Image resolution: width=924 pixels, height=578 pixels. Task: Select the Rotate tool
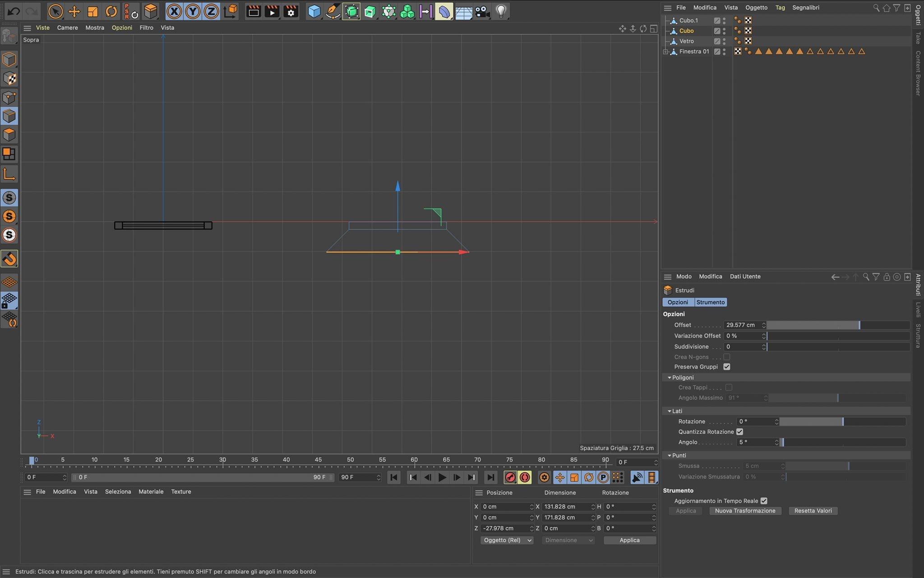[x=111, y=11]
